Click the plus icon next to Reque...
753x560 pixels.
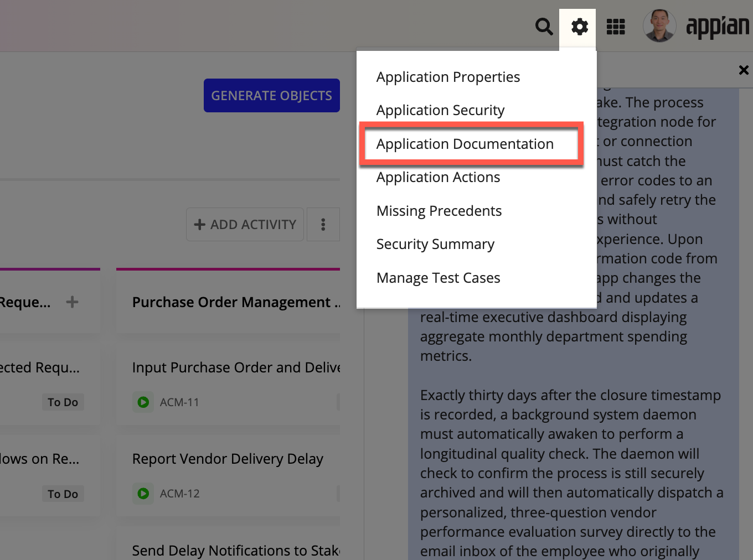pos(72,302)
